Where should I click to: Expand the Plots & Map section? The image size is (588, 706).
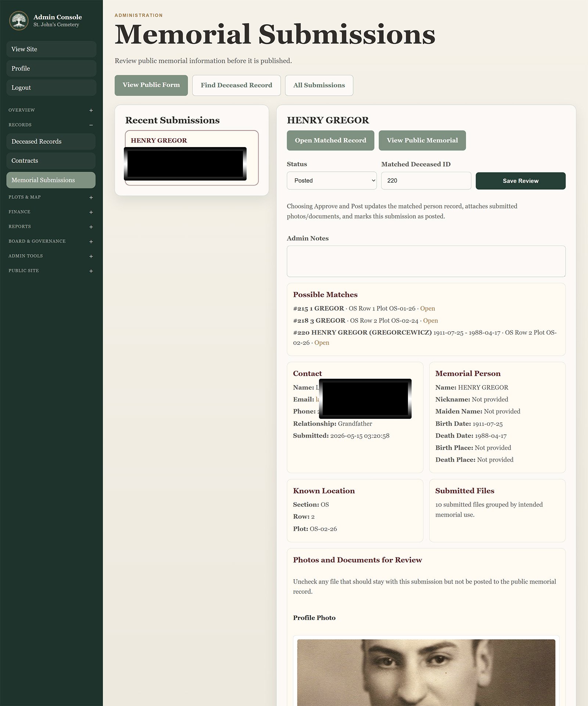51,197
